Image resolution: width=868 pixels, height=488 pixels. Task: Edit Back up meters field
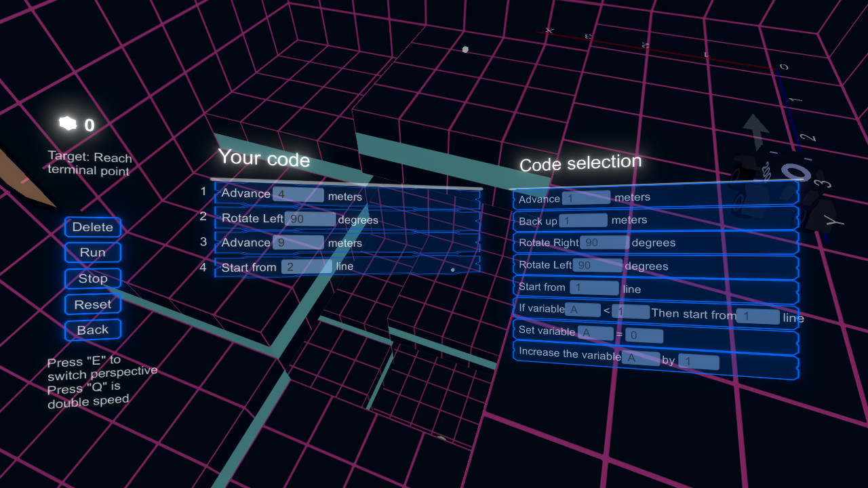pos(583,220)
